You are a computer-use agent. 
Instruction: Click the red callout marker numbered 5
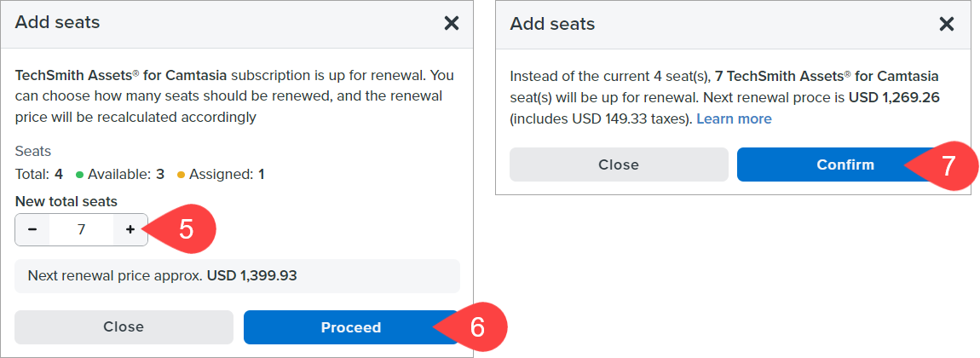184,228
